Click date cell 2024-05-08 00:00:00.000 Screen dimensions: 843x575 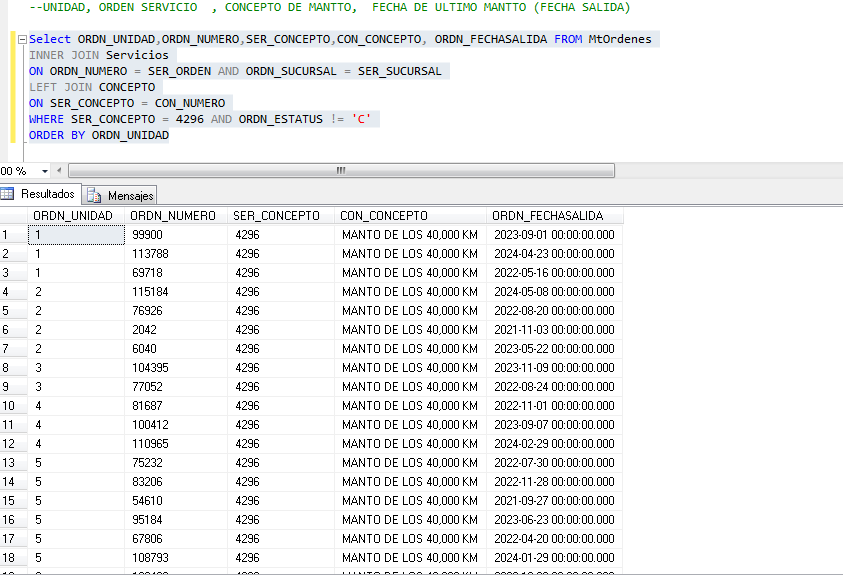pos(555,292)
